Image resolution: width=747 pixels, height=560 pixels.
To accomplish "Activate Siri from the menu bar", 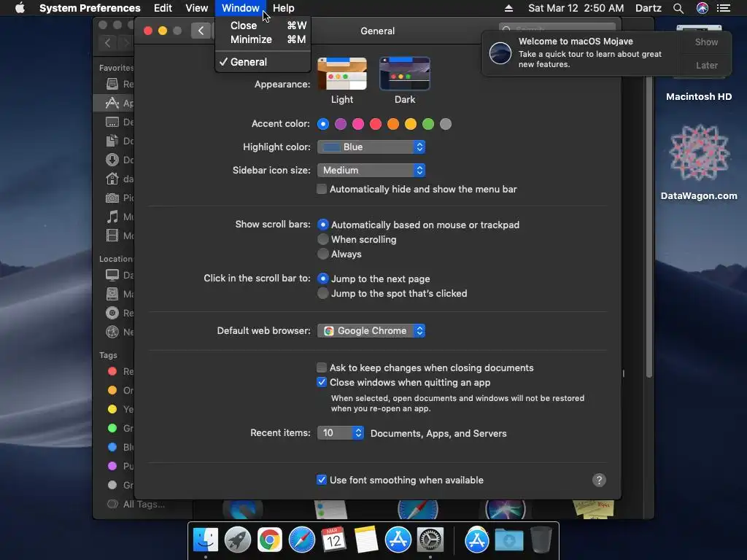I will (x=703, y=8).
